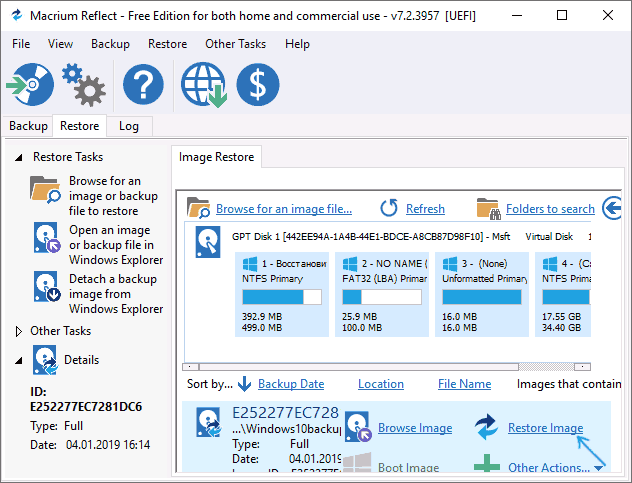Viewport: 632px width, 483px height.
Task: Click the disc backup icon in toolbar
Action: coord(29,85)
